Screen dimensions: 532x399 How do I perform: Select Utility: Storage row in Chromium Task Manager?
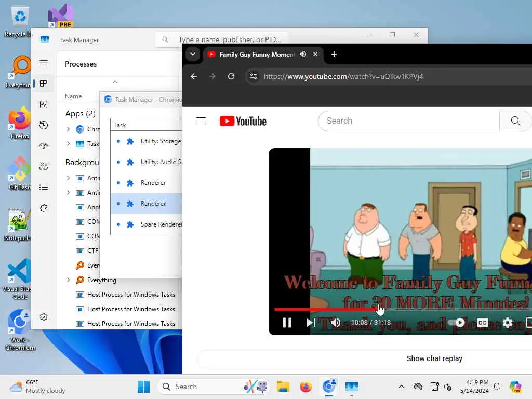pos(147,141)
